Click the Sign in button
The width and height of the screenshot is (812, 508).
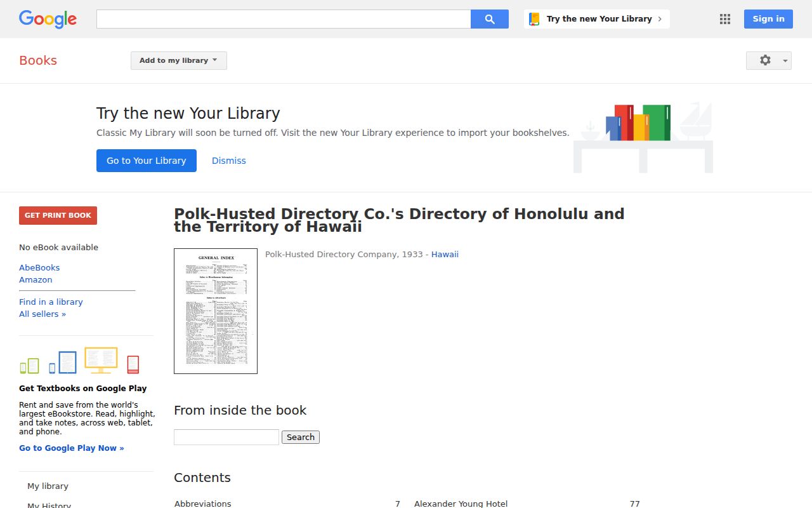(x=768, y=19)
